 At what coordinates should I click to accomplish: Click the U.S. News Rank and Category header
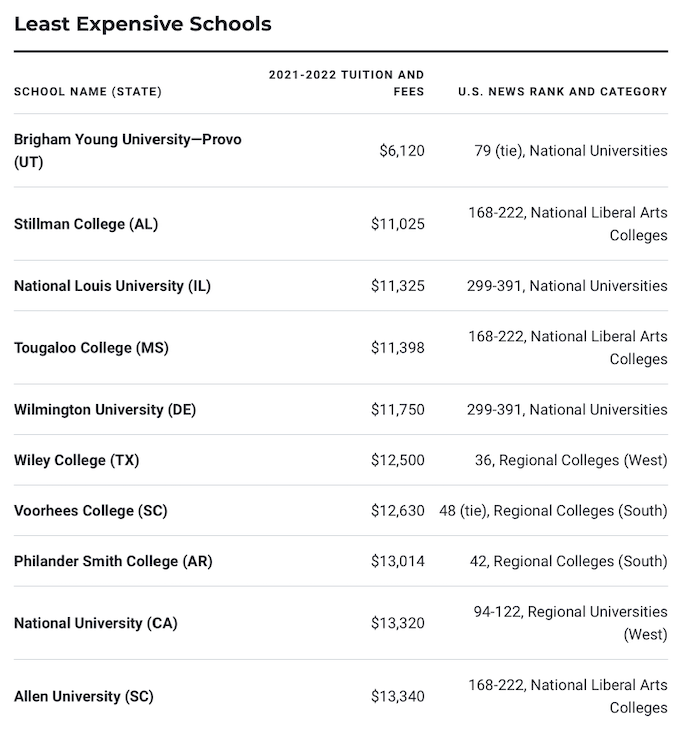coord(563,91)
